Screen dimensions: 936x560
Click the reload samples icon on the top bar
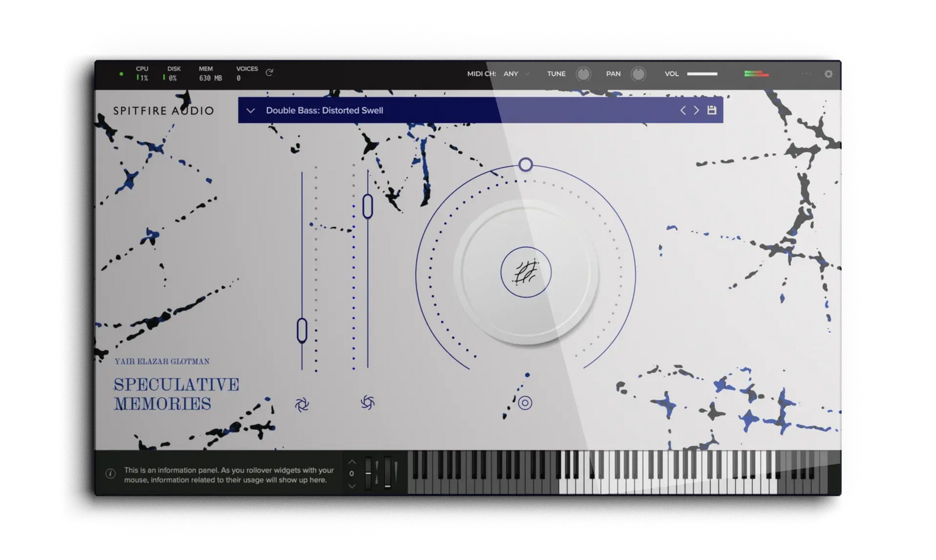pyautogui.click(x=270, y=73)
